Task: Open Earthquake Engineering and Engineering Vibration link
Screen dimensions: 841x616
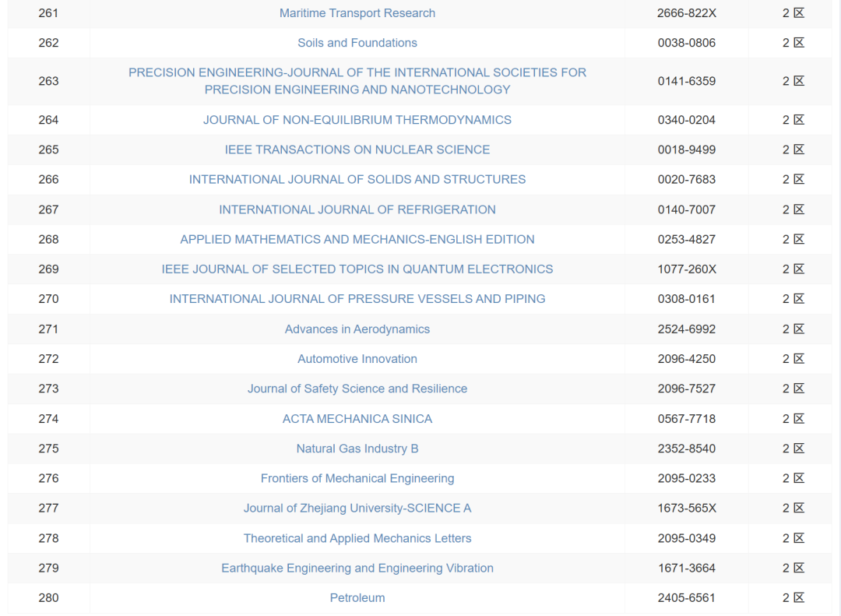Action: click(x=357, y=568)
